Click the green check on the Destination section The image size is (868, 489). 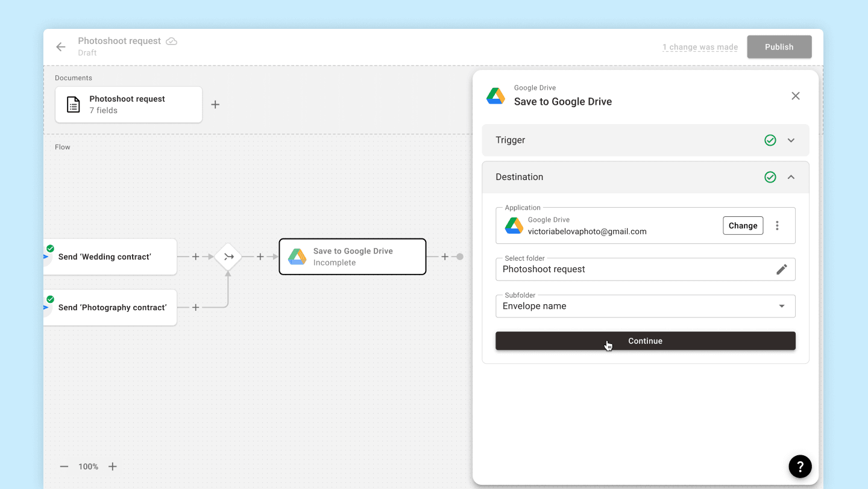(x=770, y=177)
